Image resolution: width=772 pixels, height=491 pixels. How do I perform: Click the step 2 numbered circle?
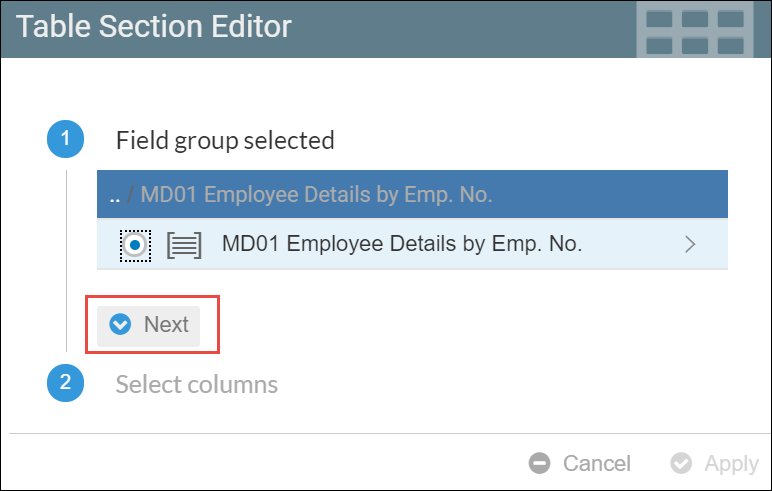tap(65, 383)
